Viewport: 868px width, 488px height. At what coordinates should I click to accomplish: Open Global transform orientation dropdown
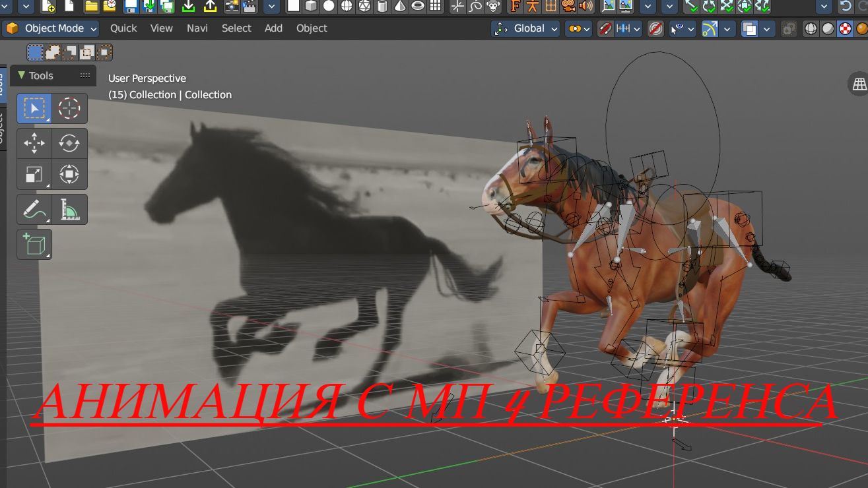click(x=527, y=28)
